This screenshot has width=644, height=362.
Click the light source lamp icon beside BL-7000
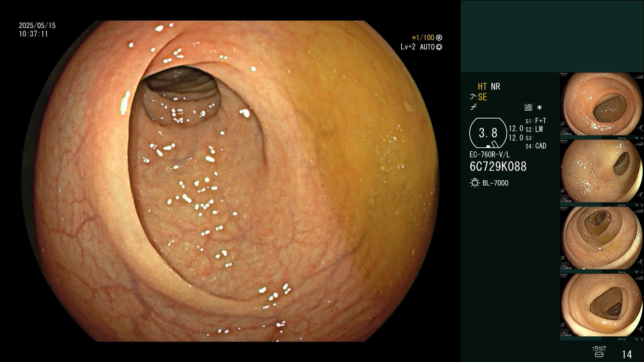475,183
